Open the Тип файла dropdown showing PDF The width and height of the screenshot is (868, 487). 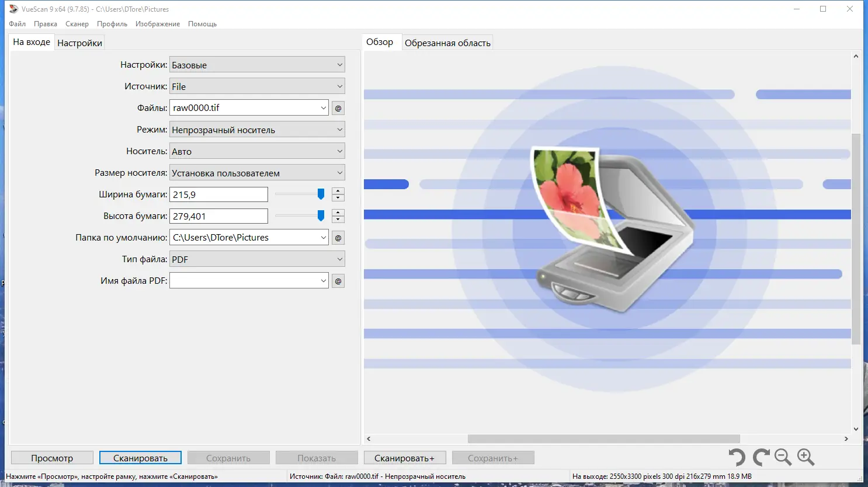point(257,259)
